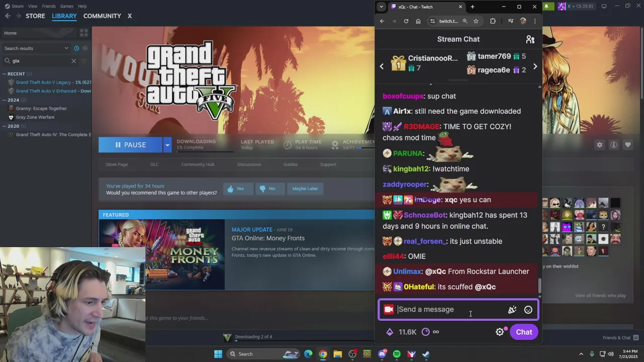This screenshot has width=644, height=362.
Task: Toggle ready-to-play filter icon in Steam sidebar
Action: click(85, 48)
